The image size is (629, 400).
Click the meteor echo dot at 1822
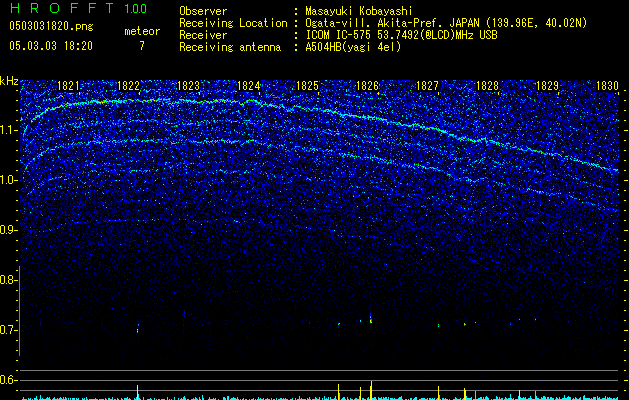138,329
